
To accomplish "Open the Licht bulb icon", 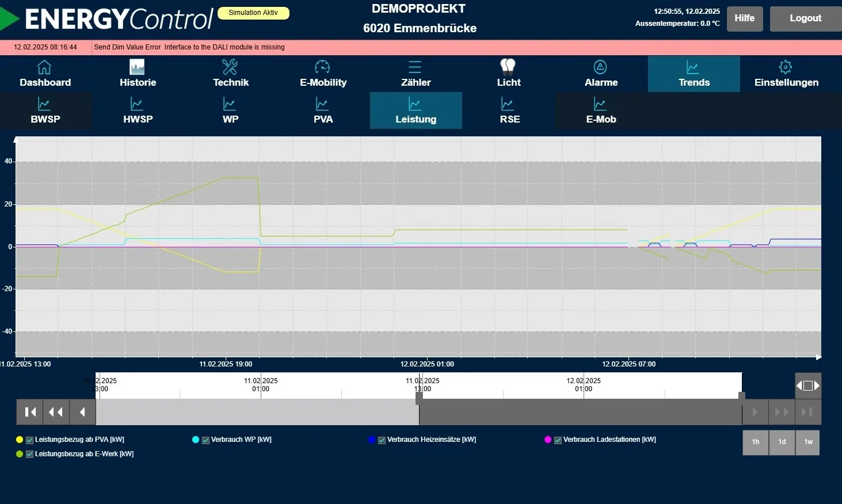I will click(x=508, y=67).
